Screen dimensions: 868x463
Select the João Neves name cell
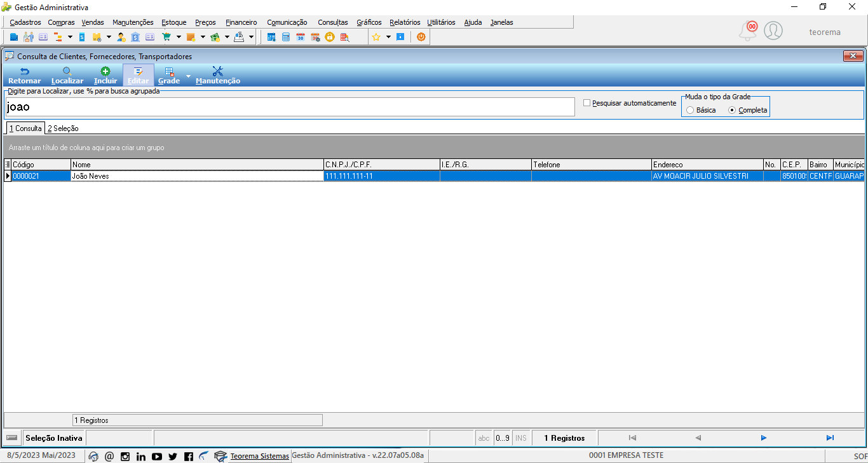(197, 176)
